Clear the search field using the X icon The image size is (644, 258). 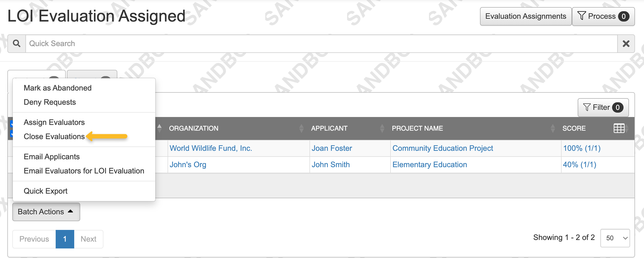[626, 43]
